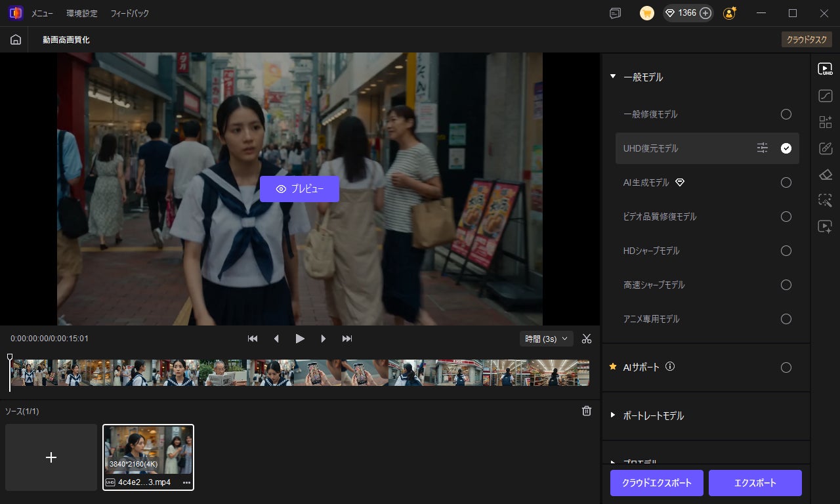Screen dimensions: 840x504
Task: Select the 一般修復モデル radio button
Action: pos(786,114)
